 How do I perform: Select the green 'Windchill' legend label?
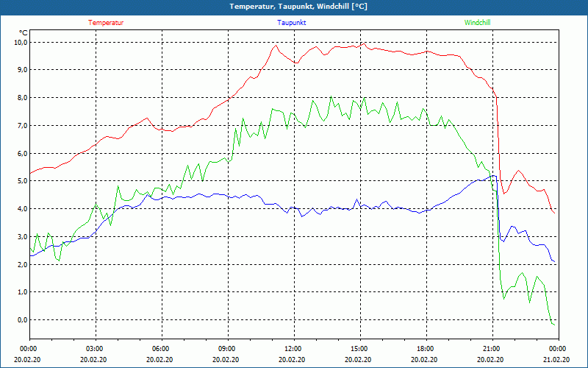pyautogui.click(x=477, y=23)
